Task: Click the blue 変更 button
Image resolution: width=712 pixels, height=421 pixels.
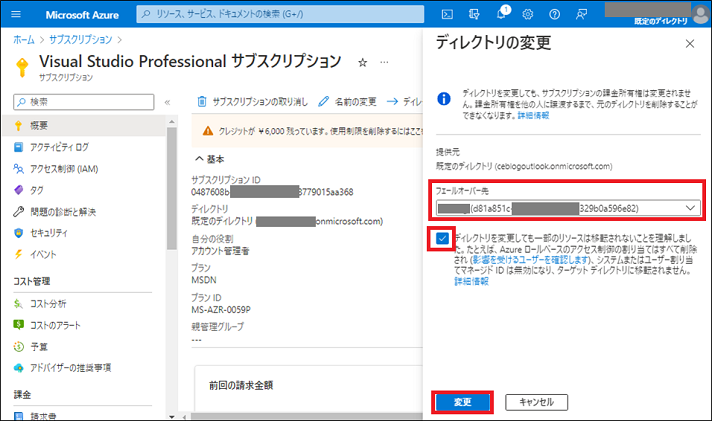Action: (463, 402)
